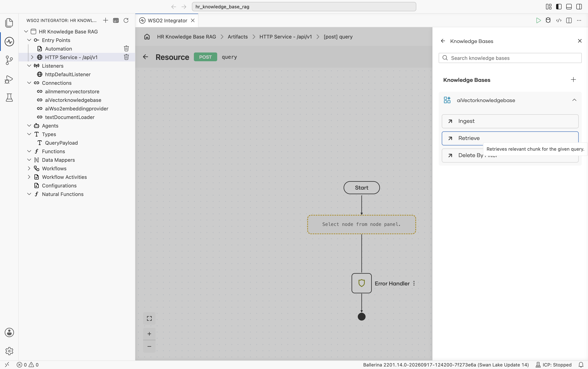Run the integration with play icon

tap(538, 20)
